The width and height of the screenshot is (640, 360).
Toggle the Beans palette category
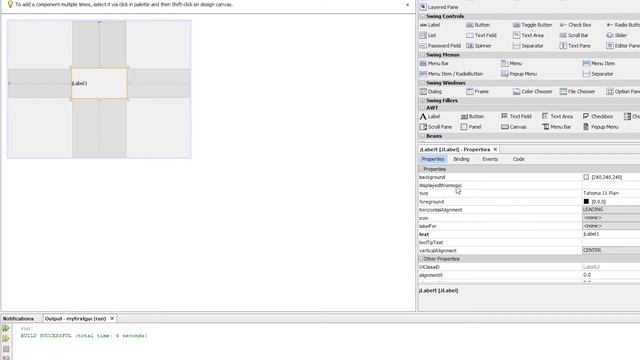point(422,136)
